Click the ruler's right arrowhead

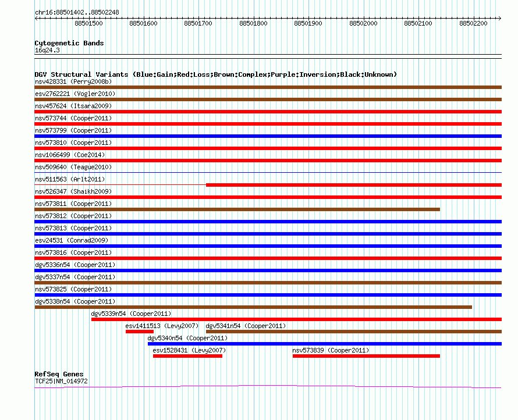500,18
